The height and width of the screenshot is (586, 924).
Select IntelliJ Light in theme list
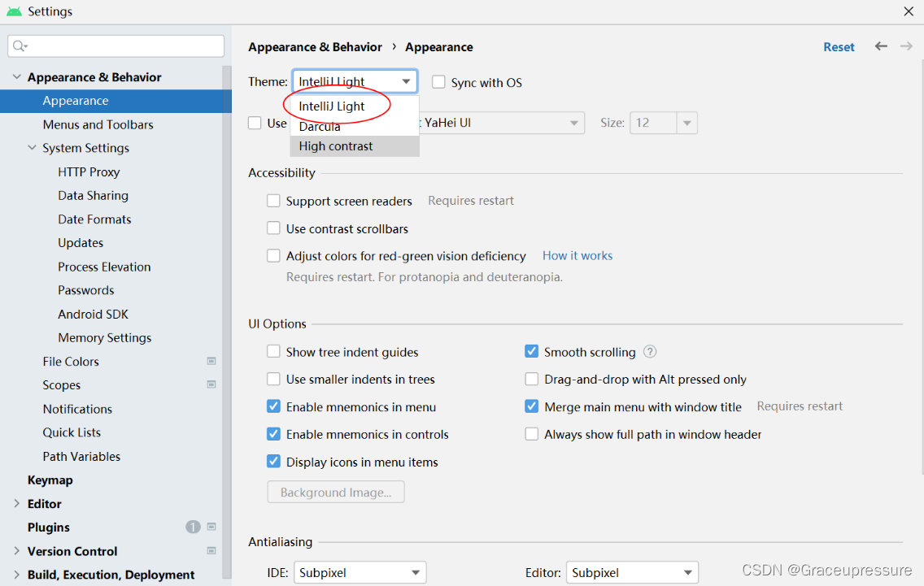[x=355, y=106]
